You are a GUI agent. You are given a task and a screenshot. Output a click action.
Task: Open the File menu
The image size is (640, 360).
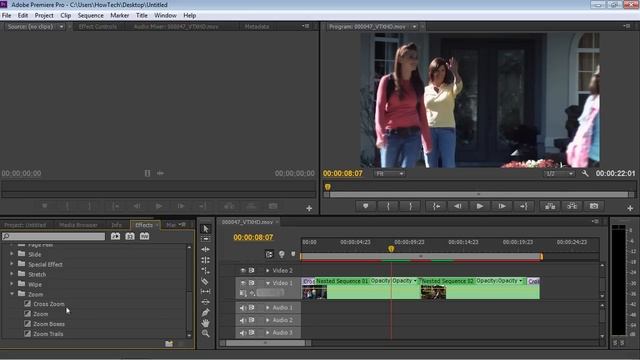pos(7,16)
